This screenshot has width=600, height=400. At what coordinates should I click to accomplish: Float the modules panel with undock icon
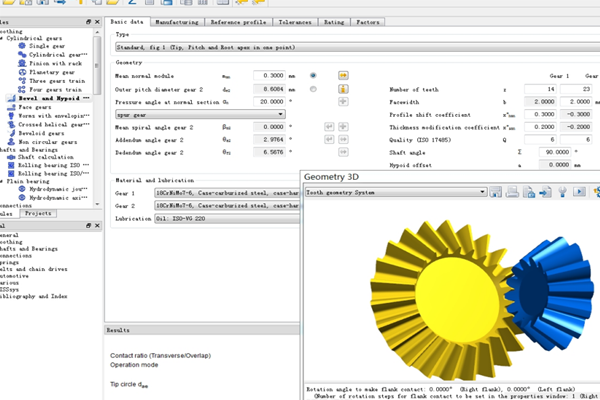point(88,22)
